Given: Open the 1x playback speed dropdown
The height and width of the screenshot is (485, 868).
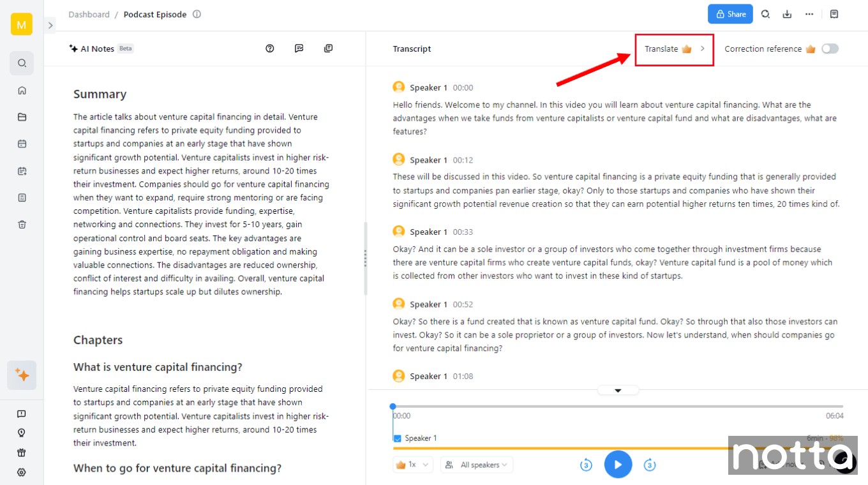Looking at the screenshot, I should 412,465.
